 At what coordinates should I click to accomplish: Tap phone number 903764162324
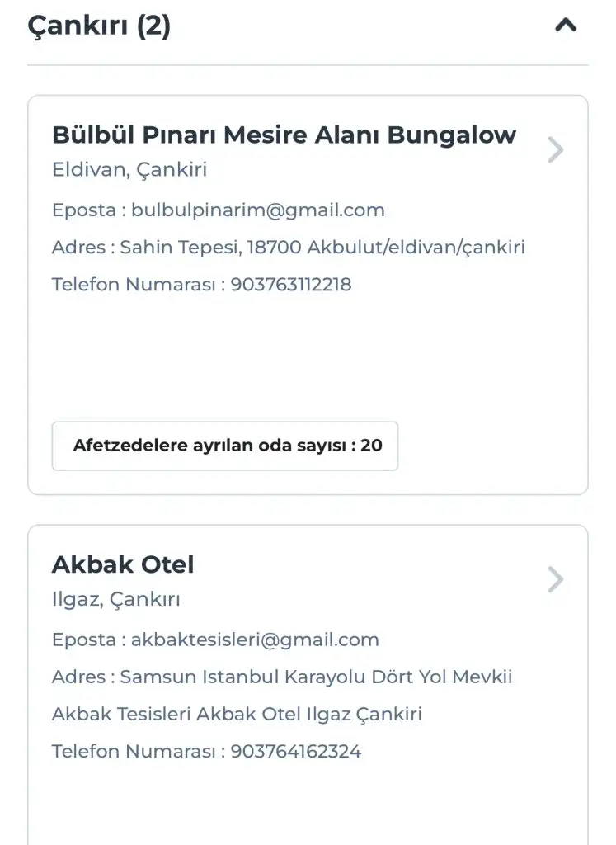296,752
